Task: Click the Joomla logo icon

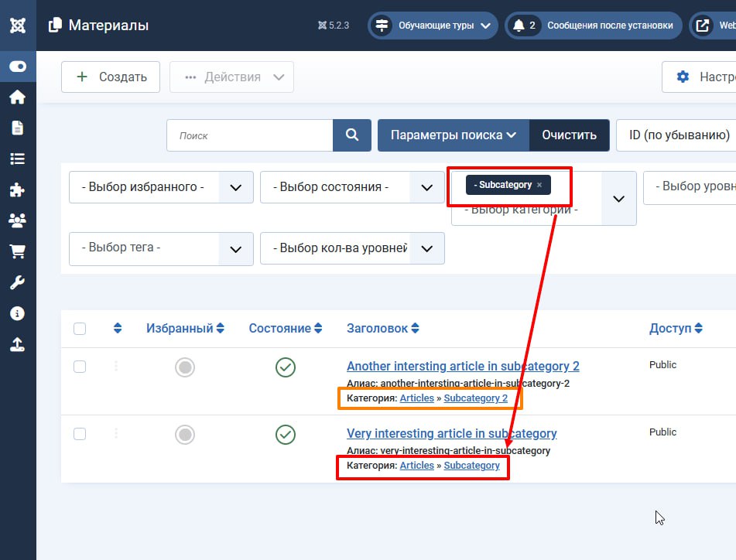Action: 18,26
